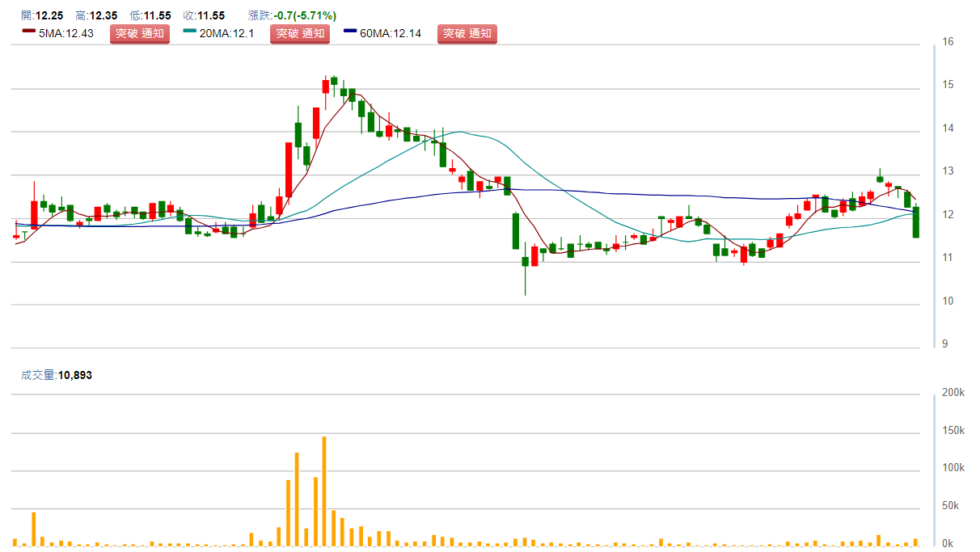Viewport: 980px width, 552px height.
Task: Click the 突破 通知 button next to 5MA
Action: pyautogui.click(x=140, y=34)
